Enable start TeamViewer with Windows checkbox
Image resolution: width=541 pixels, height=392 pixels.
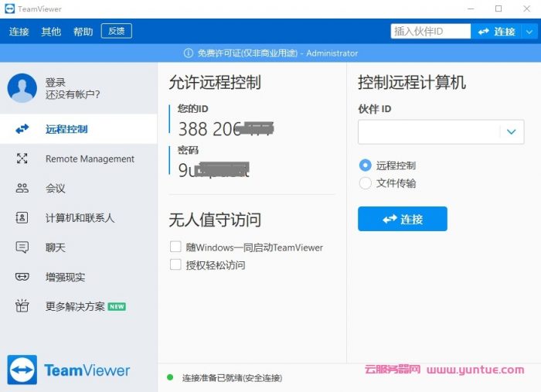pyautogui.click(x=175, y=247)
